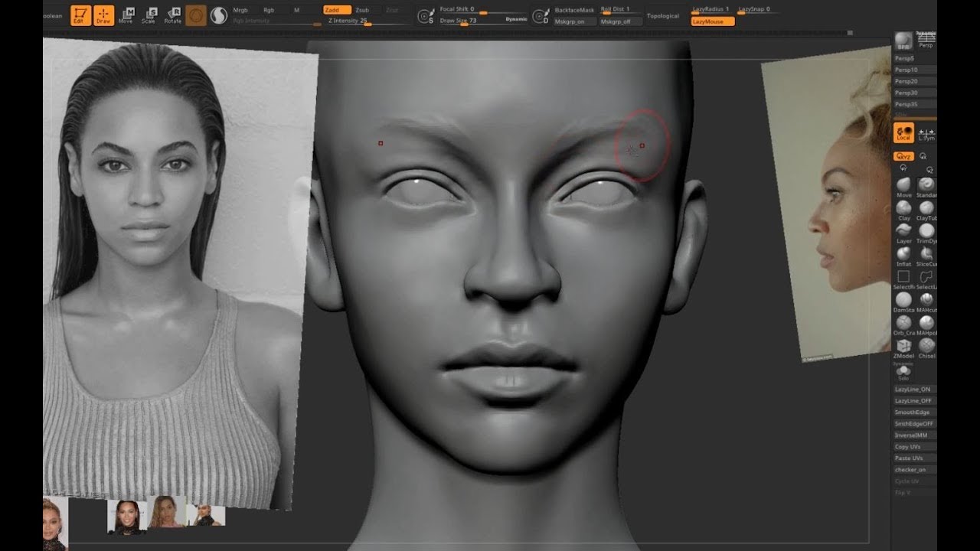Toggle Dynamic draw size
Viewport: 980px width, 551px height.
(x=516, y=18)
